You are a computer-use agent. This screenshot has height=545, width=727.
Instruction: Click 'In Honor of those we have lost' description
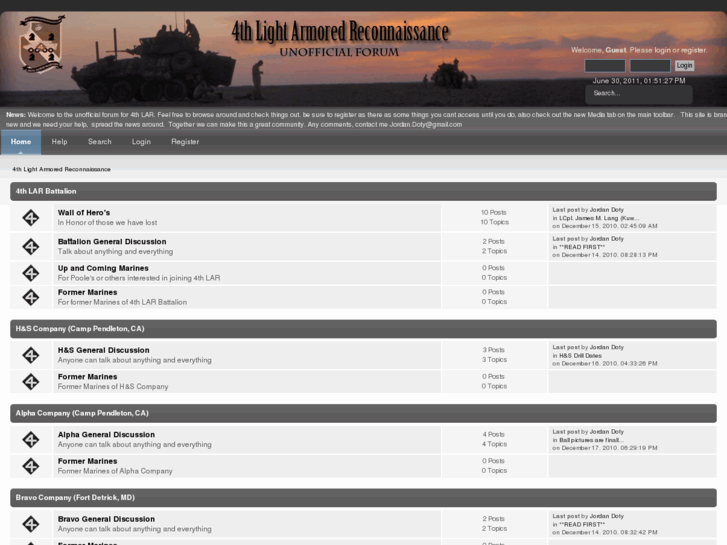[107, 223]
